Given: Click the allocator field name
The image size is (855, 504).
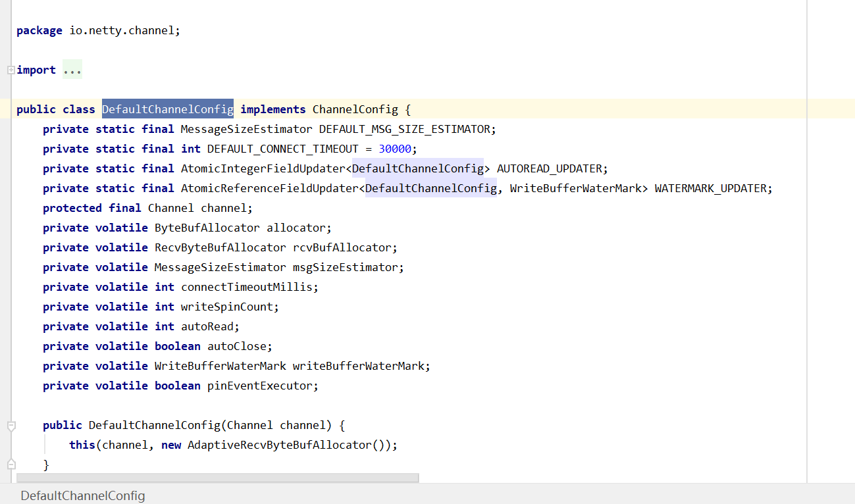Looking at the screenshot, I should [296, 228].
